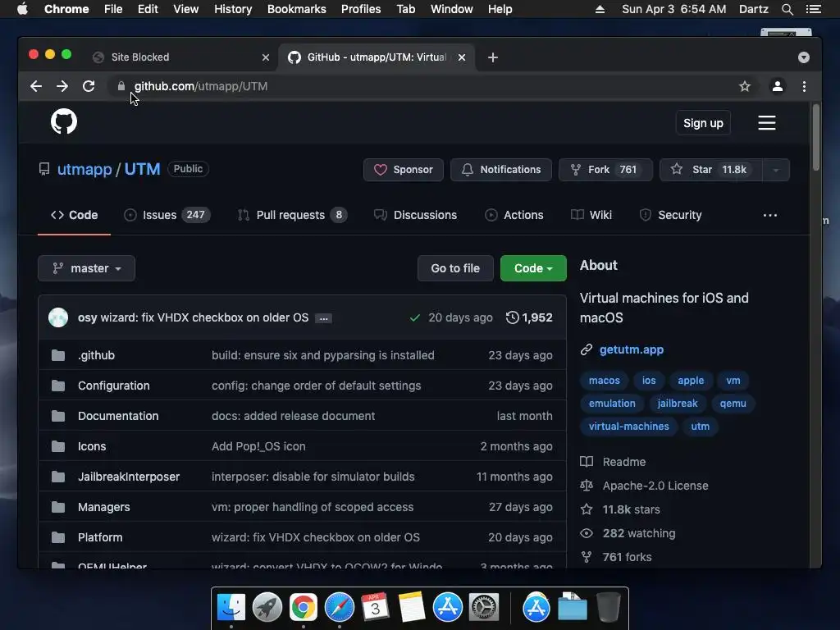Click the emulation topic tag
The width and height of the screenshot is (840, 630).
click(x=612, y=404)
